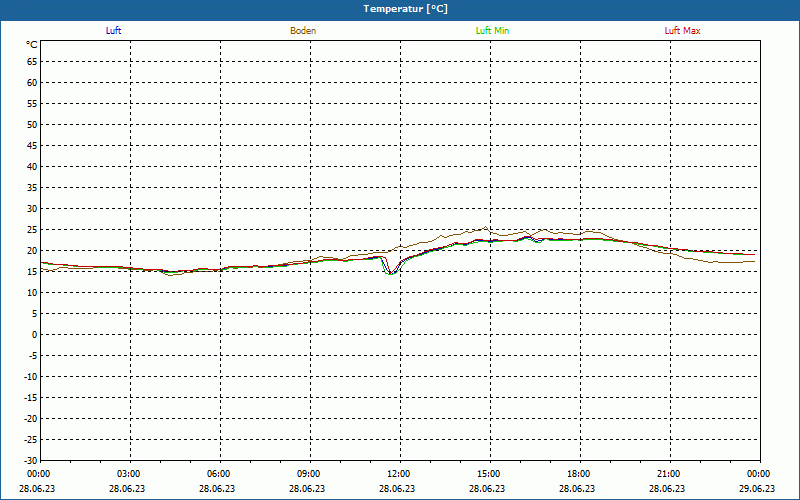
Task: Click the -20 y-axis value
Action: [30, 419]
